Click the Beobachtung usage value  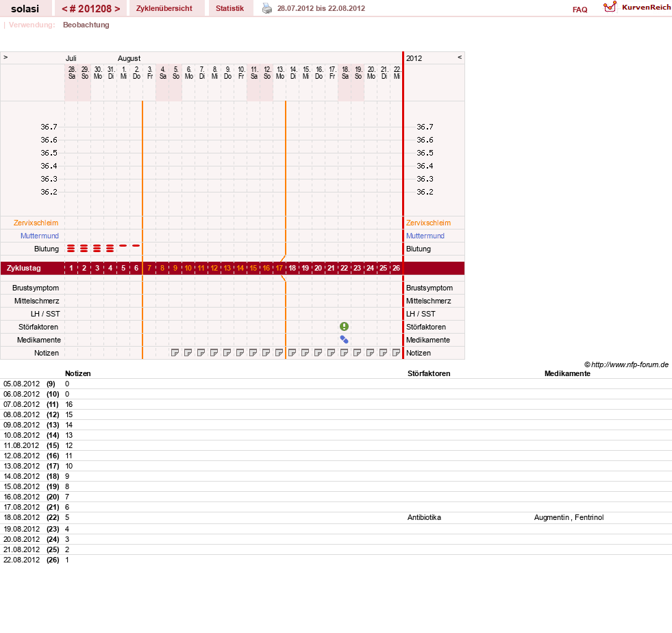pyautogui.click(x=86, y=25)
